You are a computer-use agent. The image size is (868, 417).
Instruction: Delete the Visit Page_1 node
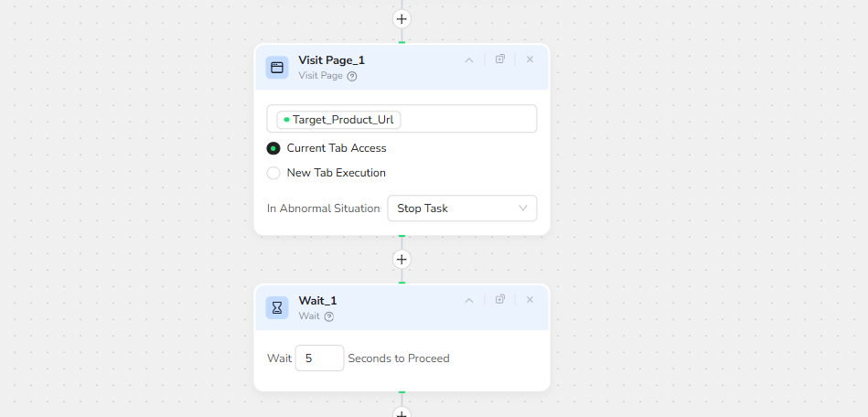pos(530,59)
